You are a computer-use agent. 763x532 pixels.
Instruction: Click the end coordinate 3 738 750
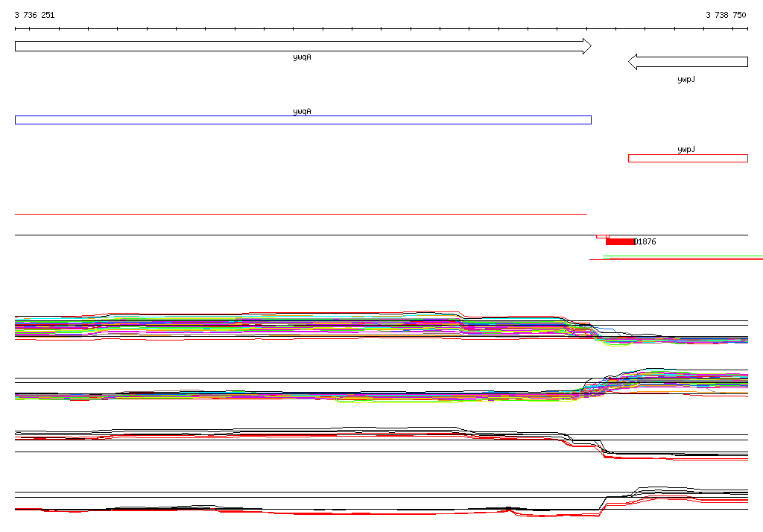point(726,15)
